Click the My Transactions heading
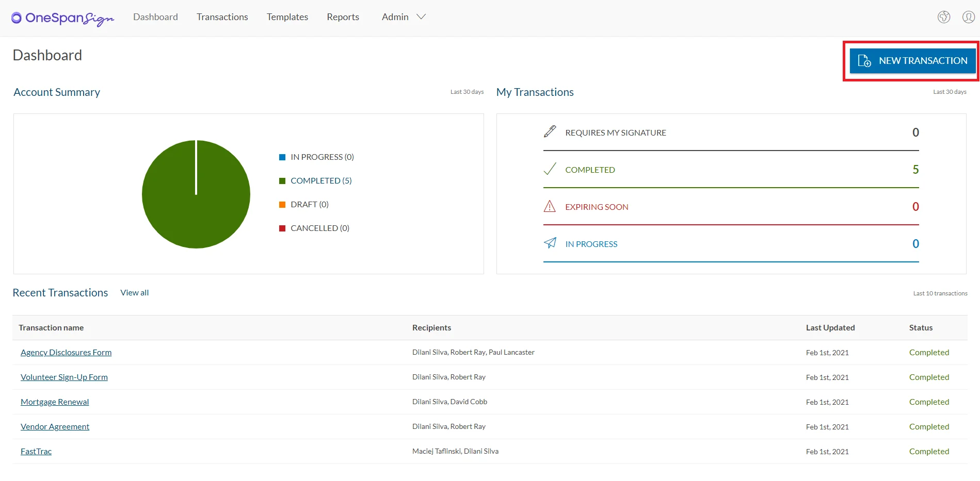 pyautogui.click(x=535, y=92)
